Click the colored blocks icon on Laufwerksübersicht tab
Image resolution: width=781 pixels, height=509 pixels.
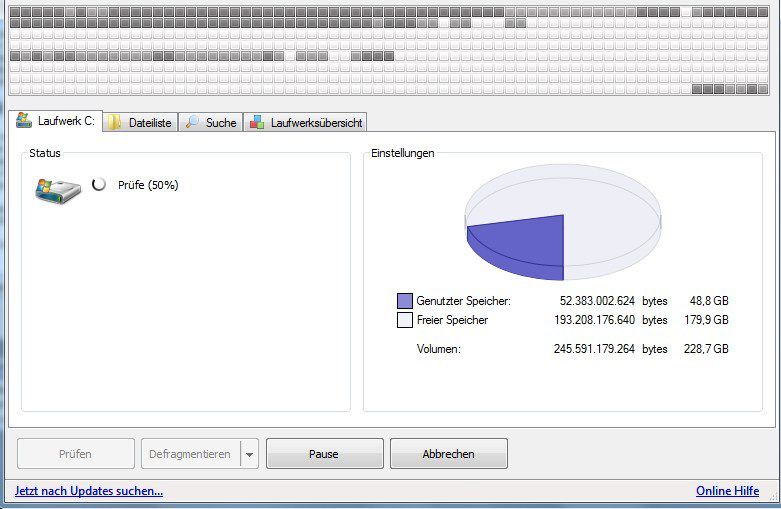coord(257,123)
